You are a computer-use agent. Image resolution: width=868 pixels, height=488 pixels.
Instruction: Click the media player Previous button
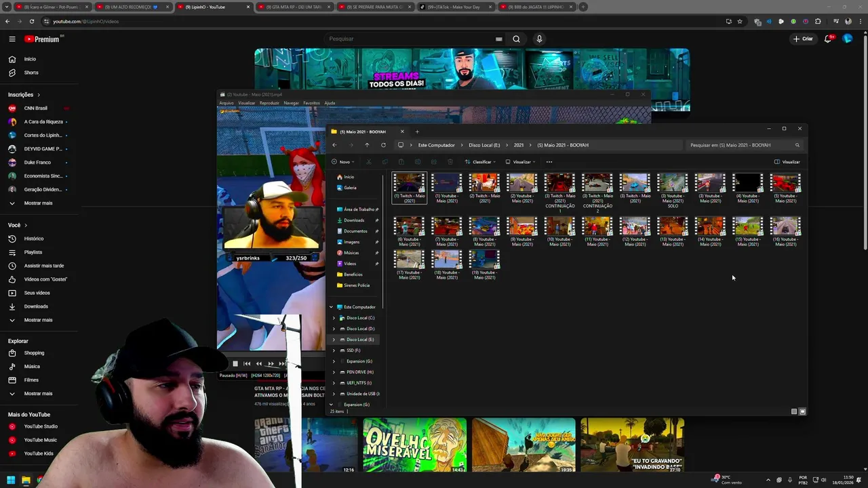(247, 364)
